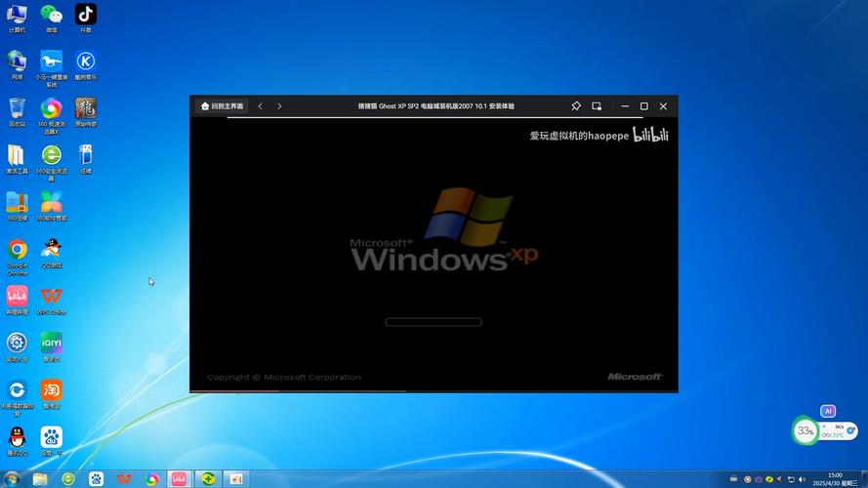Open the network connection tray icon

[791, 479]
